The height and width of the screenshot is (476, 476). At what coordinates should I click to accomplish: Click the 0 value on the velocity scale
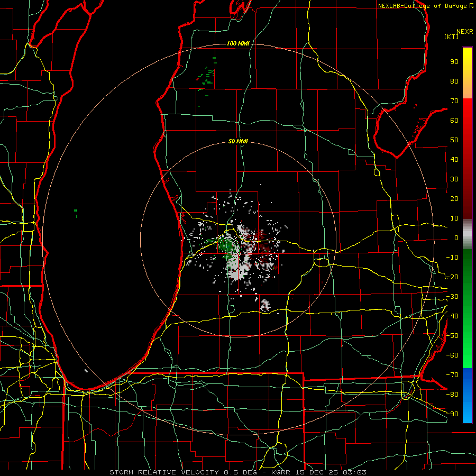pos(456,237)
